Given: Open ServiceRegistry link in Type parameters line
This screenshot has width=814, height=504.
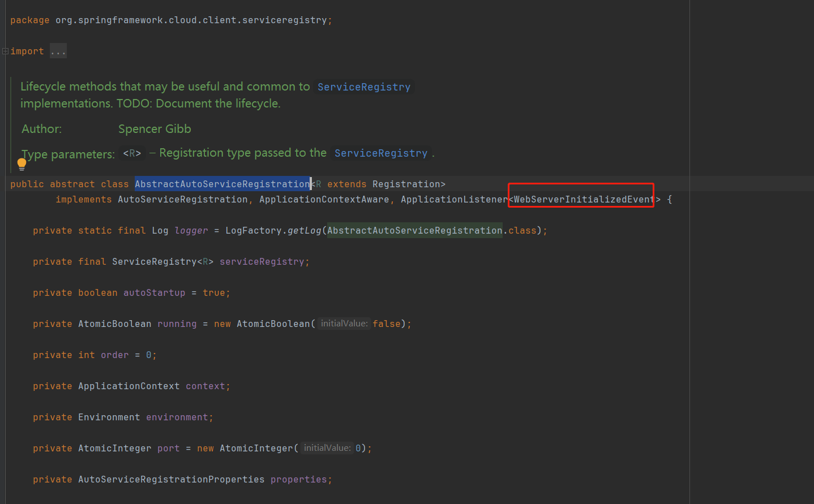Looking at the screenshot, I should tap(380, 153).
